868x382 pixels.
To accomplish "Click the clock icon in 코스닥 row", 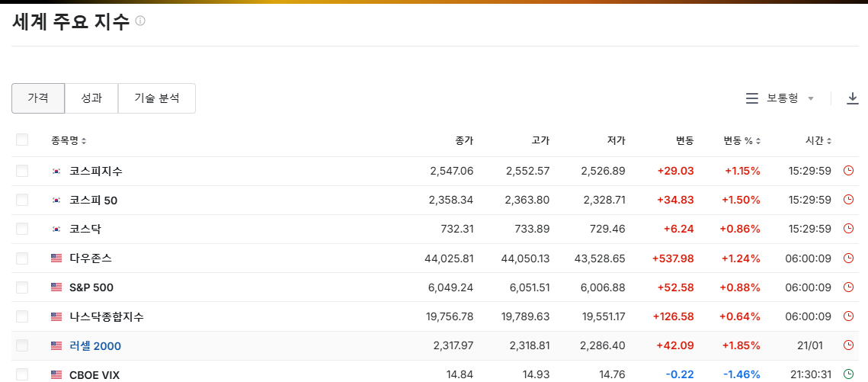I will (848, 229).
